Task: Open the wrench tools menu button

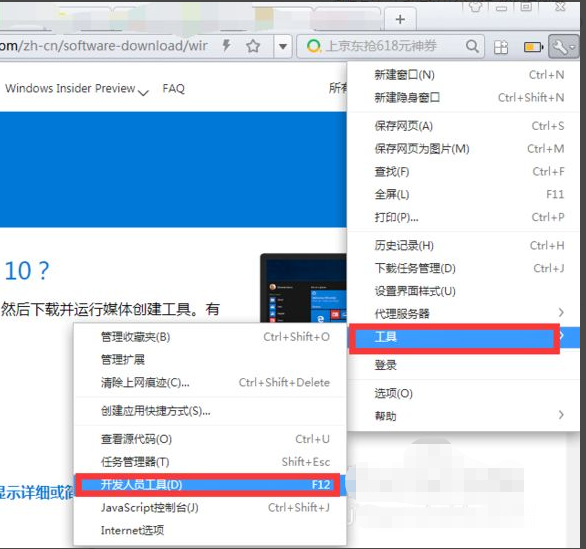Action: [x=564, y=47]
